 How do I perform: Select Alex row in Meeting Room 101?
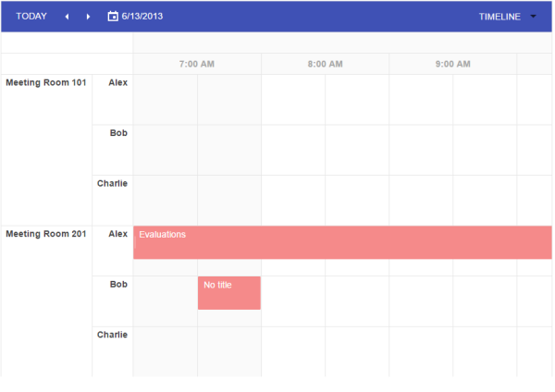[x=117, y=82]
